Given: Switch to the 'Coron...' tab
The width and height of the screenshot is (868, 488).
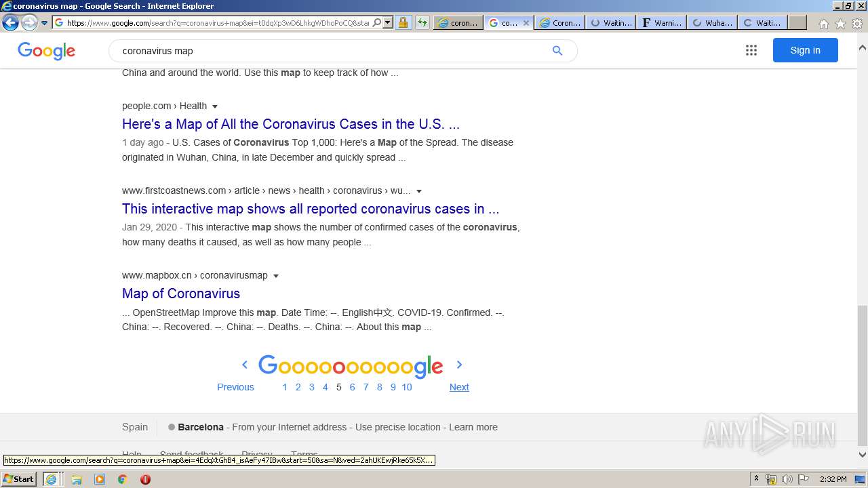Looking at the screenshot, I should (x=560, y=22).
